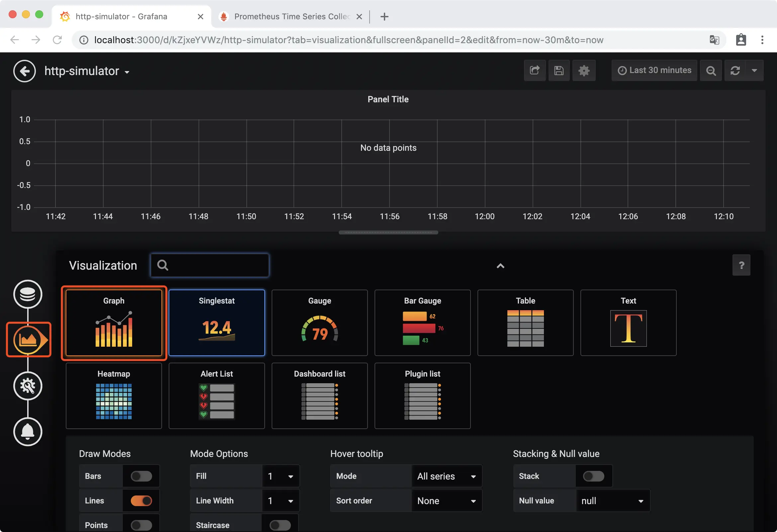
Task: Collapse the visualization picker with the chevron
Action: click(500, 266)
